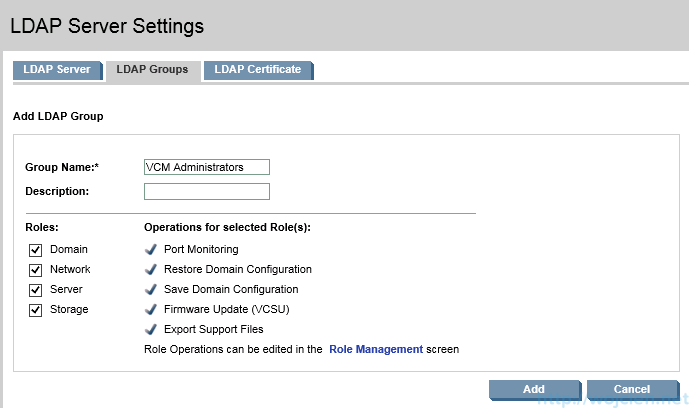Switch to the LDAP Server tab

(56, 70)
